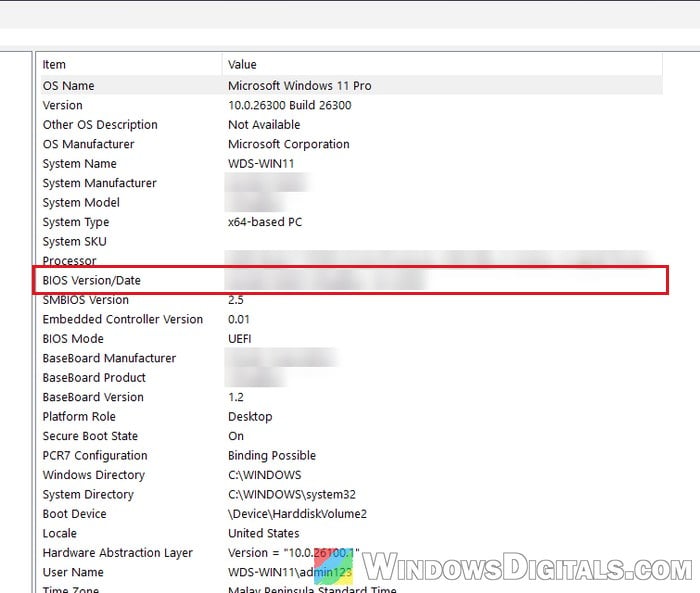This screenshot has width=700, height=593.
Task: Select the PCR7 Configuration row label
Action: pos(95,456)
